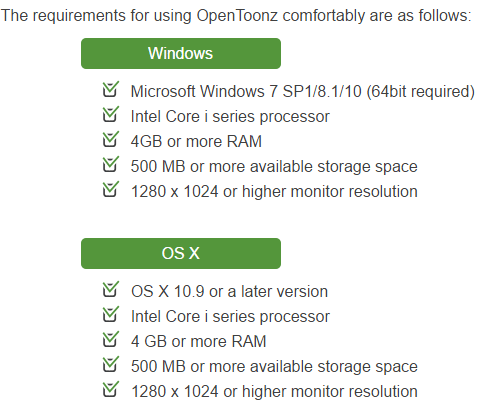Click checkmark beside Windows 500 MB storage space
477x402 pixels.
coord(111,164)
